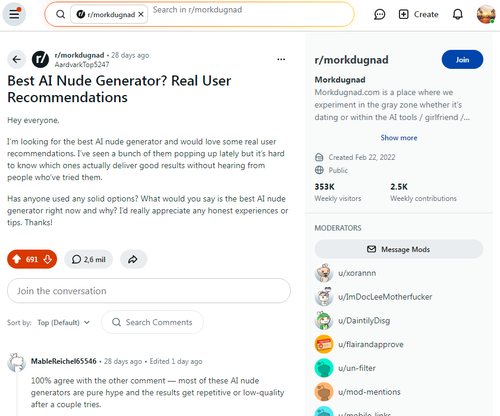Open the 2,6 mil comments button
Screen dimensions: 500x416
pos(88,259)
